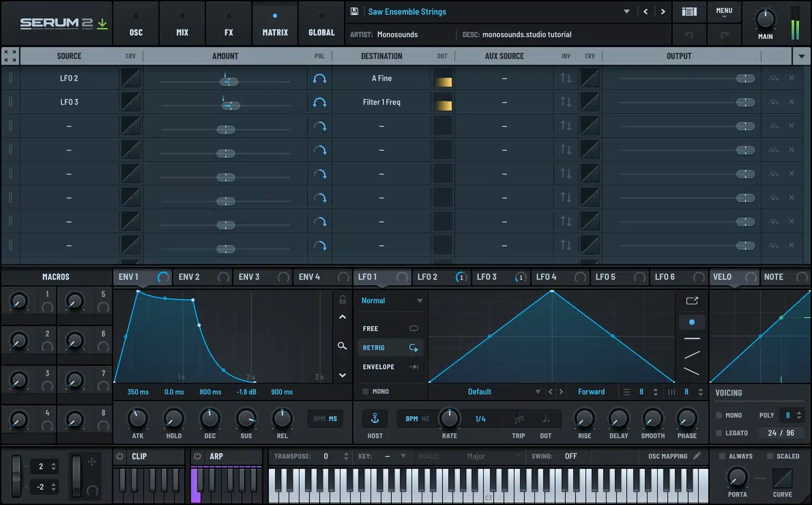The image size is (812, 505).
Task: Open the LFO shape export icon
Action: pos(692,300)
